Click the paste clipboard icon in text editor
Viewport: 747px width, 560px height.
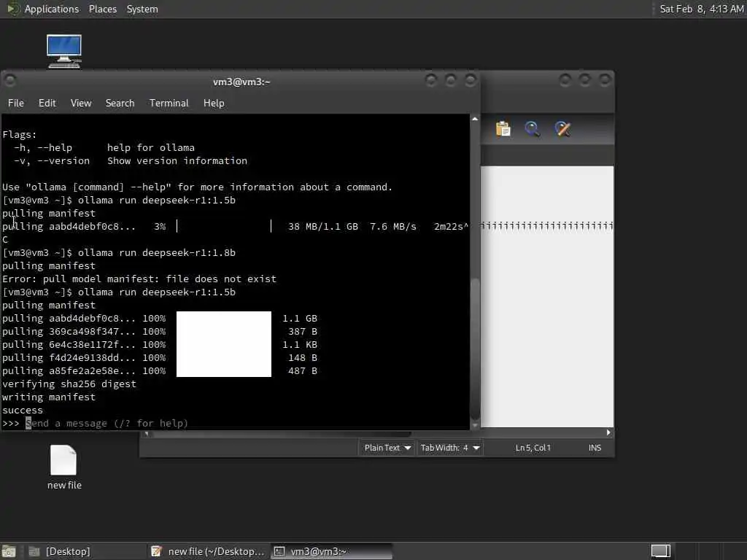tap(503, 129)
